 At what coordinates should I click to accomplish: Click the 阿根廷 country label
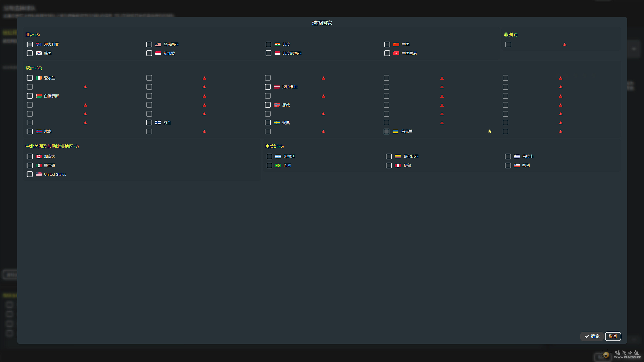tap(289, 157)
